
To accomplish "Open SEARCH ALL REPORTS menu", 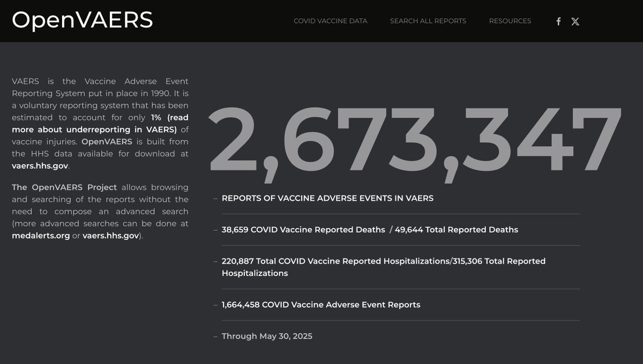I will point(428,21).
